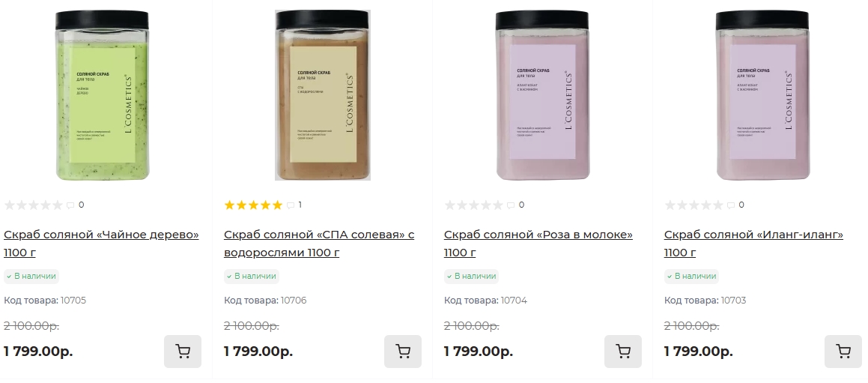Viewport: 868px width, 383px height.
Task: Click comment icon under «Роза в молоке»
Action: tap(511, 205)
